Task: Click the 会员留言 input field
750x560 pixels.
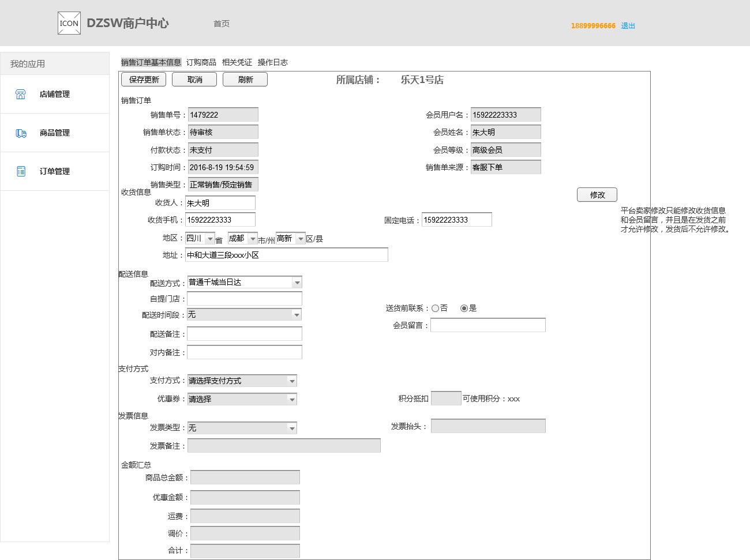Action: click(488, 325)
